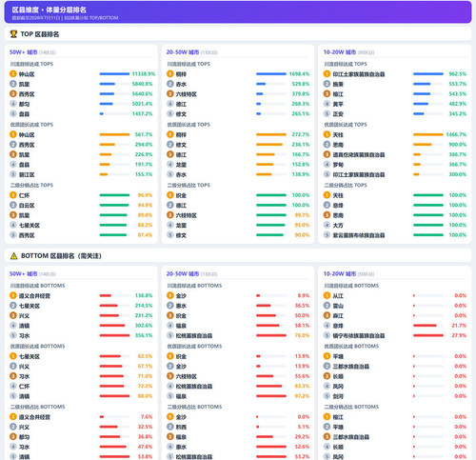Click the rank 1 badge on the 7.6% row
The height and width of the screenshot is (460, 476).
pyautogui.click(x=13, y=417)
